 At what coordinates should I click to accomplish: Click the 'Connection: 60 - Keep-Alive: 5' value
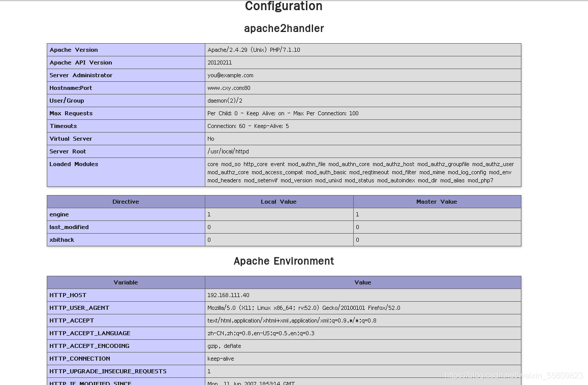[x=248, y=126]
